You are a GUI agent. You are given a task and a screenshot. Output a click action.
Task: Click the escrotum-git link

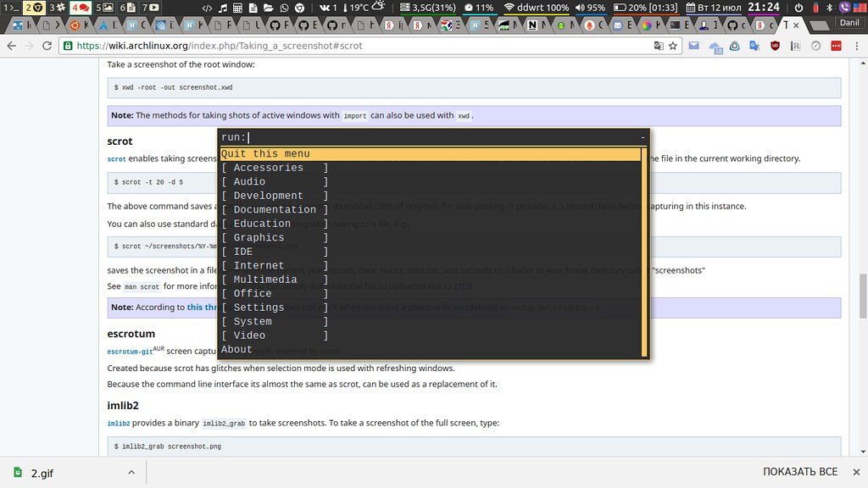coord(130,352)
